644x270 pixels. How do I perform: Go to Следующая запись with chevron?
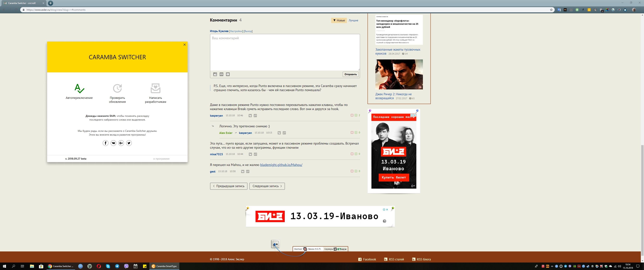pos(267,186)
